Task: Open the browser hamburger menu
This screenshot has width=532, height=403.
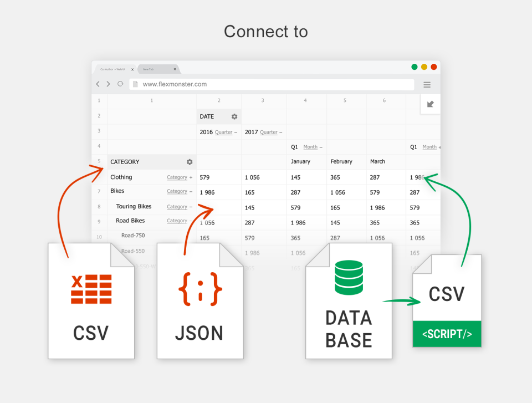Action: [x=427, y=84]
